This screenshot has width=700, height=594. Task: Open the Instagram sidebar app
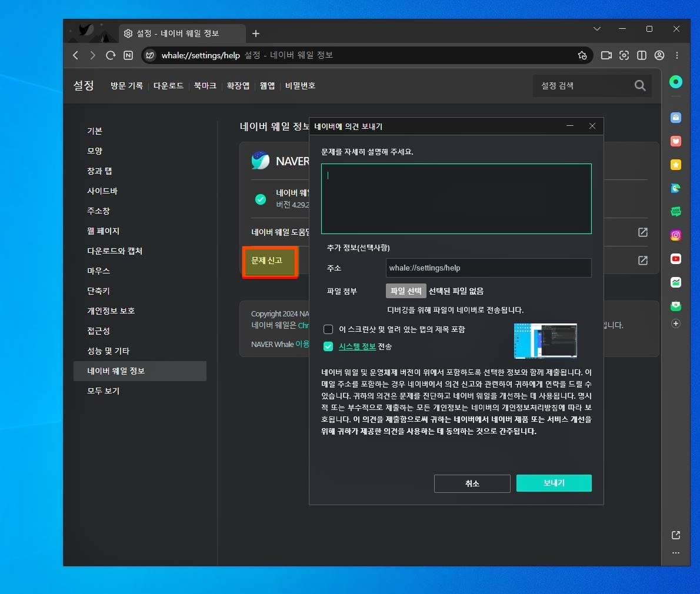676,235
